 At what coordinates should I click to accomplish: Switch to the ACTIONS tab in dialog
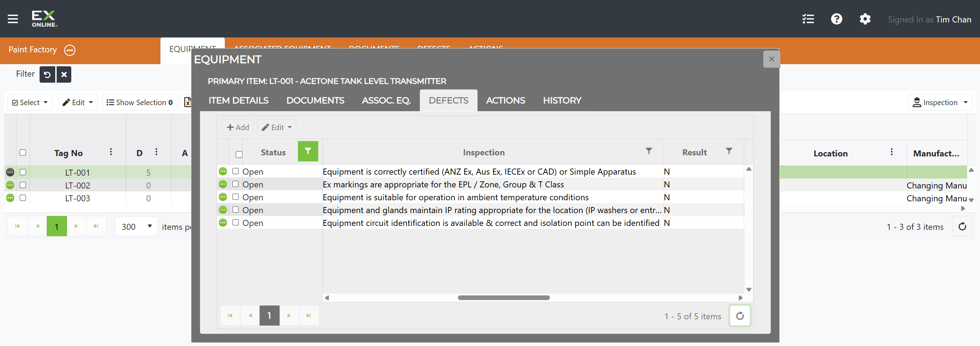[x=505, y=100]
